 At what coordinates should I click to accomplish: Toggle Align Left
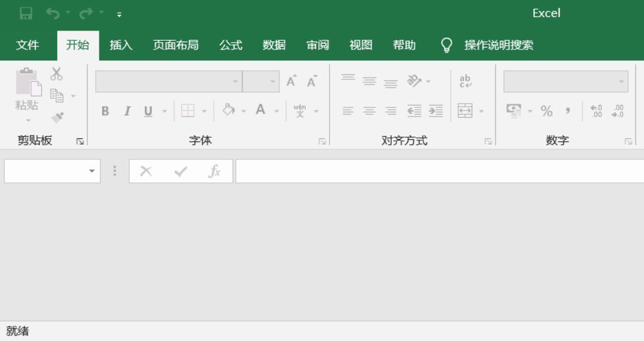(x=348, y=110)
